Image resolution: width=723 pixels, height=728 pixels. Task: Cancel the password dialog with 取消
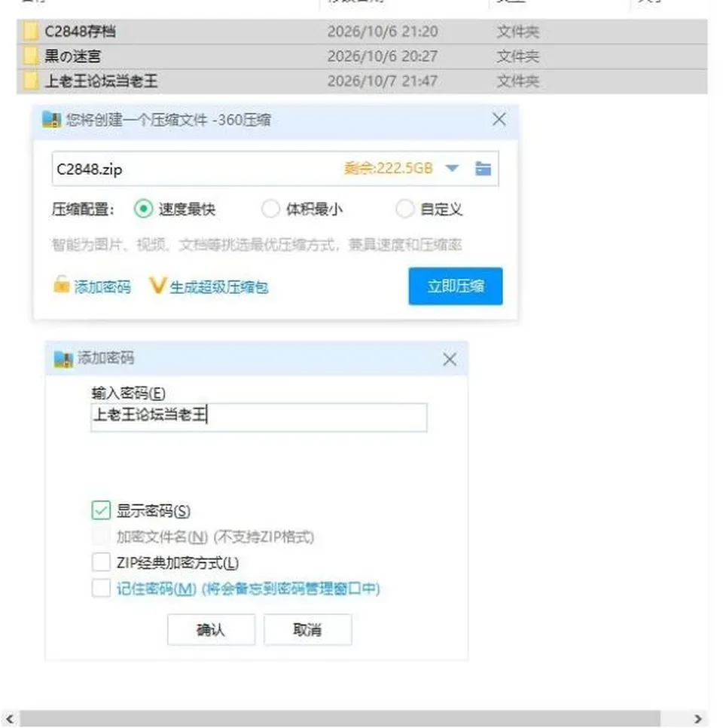click(308, 629)
